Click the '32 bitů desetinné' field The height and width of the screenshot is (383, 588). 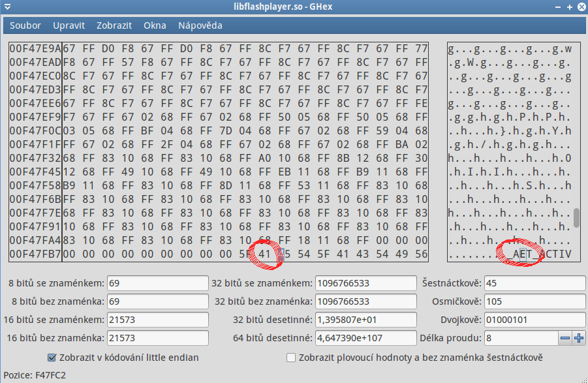[x=366, y=320]
